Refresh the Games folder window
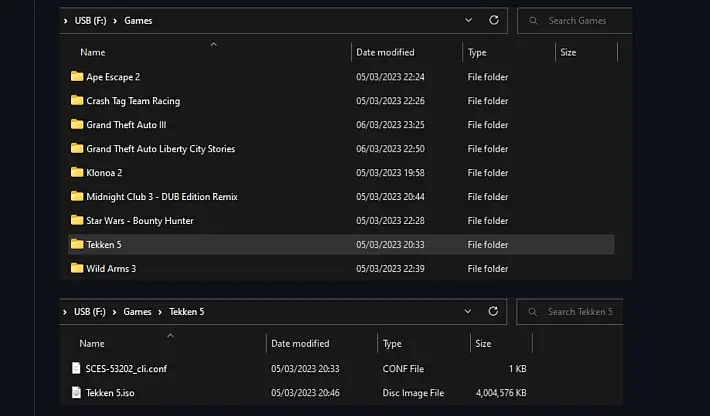710x416 pixels. pos(494,20)
